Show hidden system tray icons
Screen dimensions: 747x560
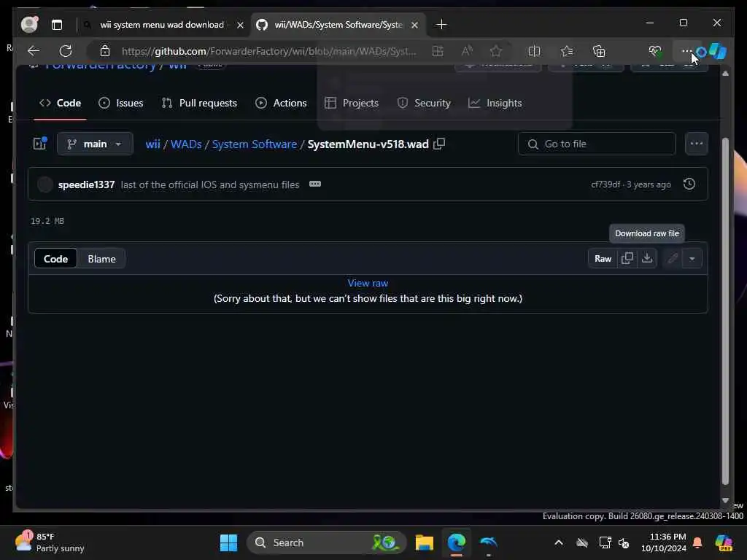point(558,542)
